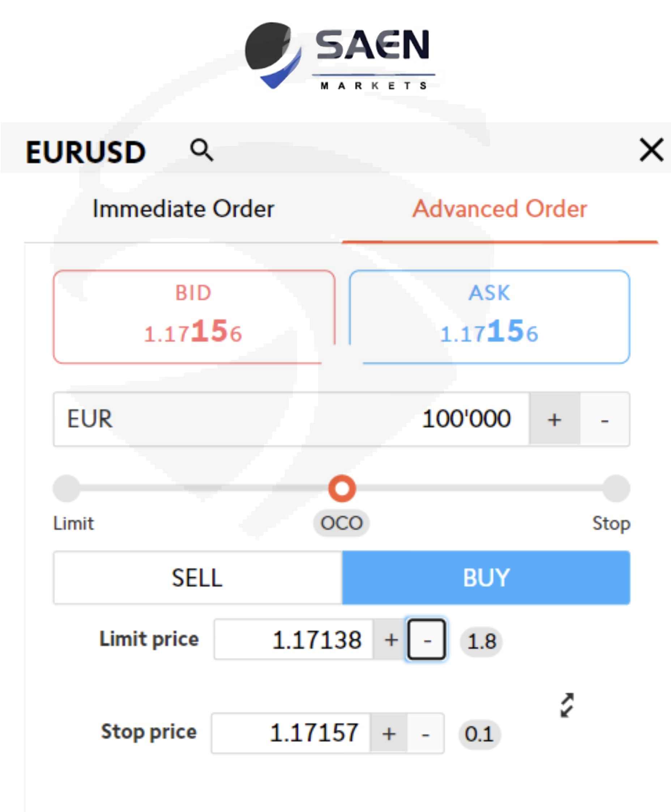
Task: Set order type slider to Limit
Action: pyautogui.click(x=67, y=488)
